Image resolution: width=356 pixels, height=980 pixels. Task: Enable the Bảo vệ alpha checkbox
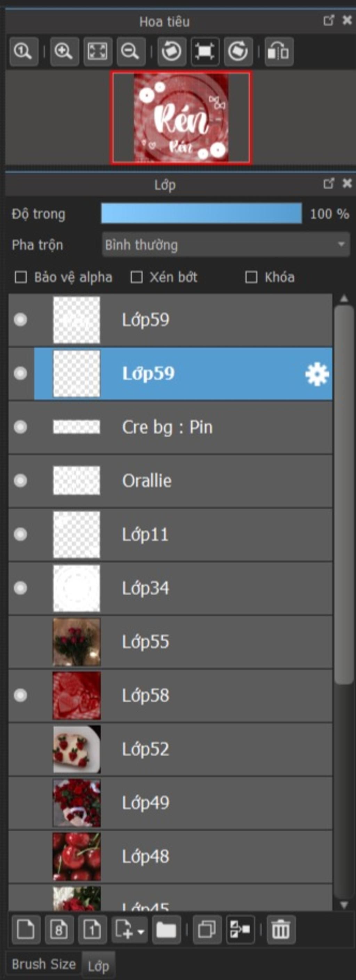pyautogui.click(x=21, y=277)
